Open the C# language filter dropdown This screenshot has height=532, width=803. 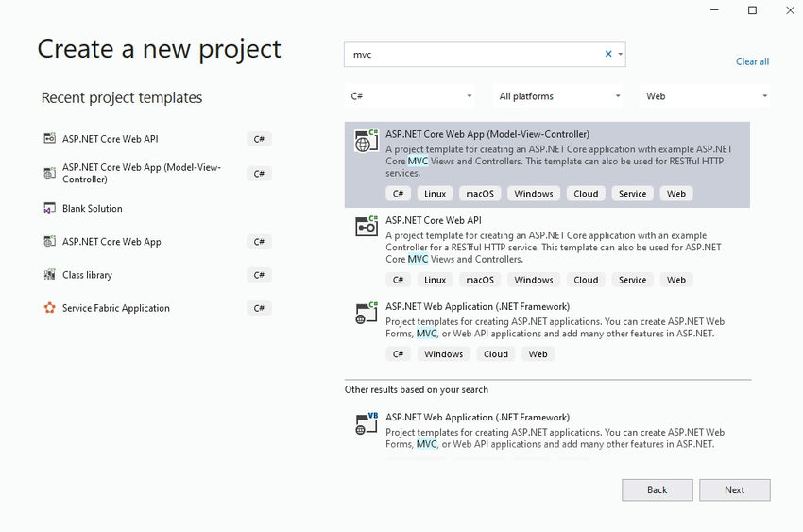point(409,96)
